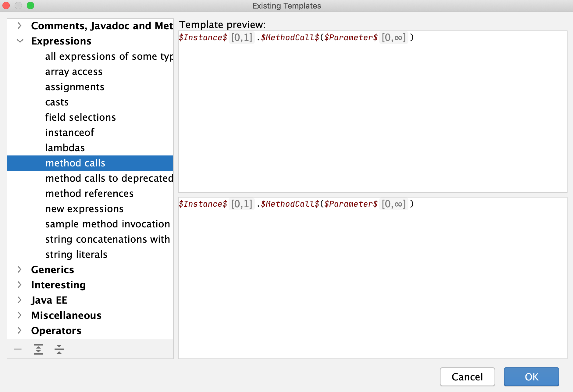Screen dimensions: 573x392
Task: Select the string literals template
Action: 76,254
